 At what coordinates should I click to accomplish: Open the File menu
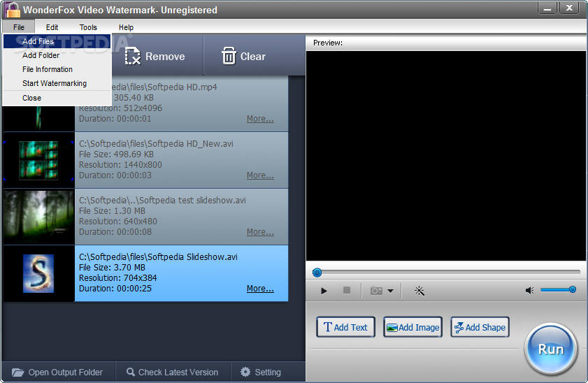pos(19,27)
